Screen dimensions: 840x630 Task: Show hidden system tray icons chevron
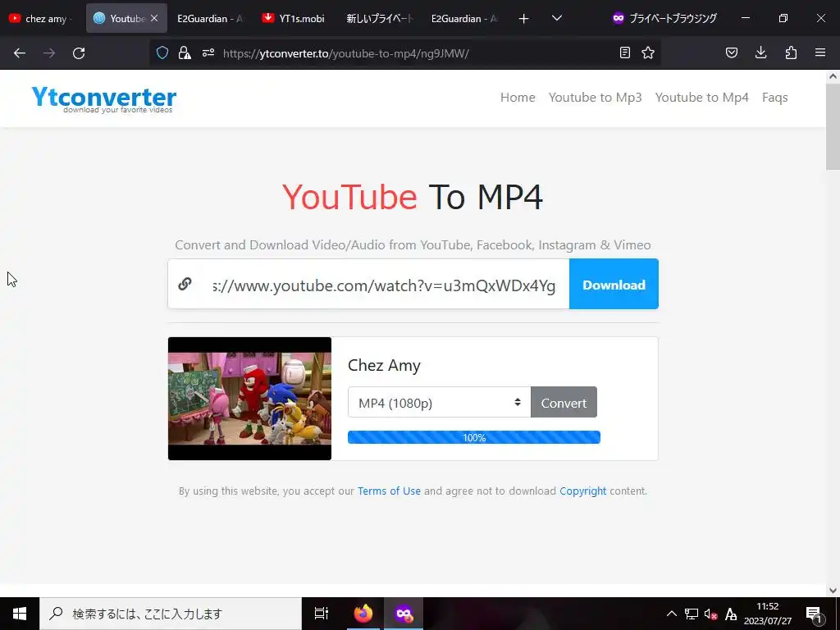[x=671, y=614]
